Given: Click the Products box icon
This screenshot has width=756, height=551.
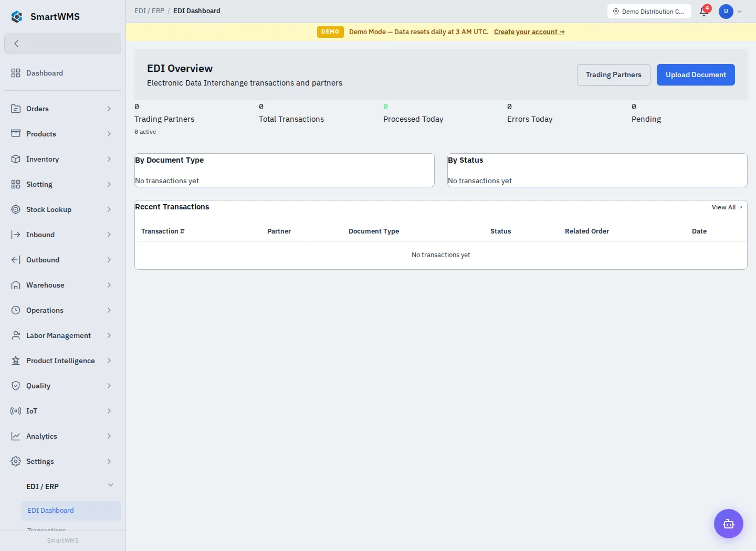Looking at the screenshot, I should point(16,134).
